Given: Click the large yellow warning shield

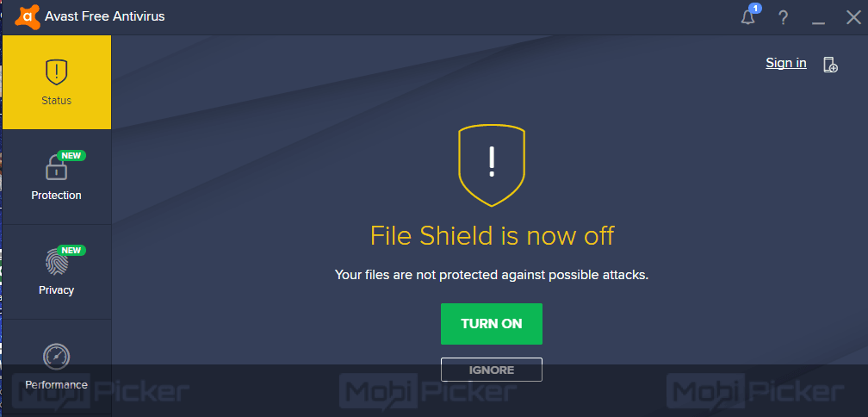Looking at the screenshot, I should click(492, 165).
